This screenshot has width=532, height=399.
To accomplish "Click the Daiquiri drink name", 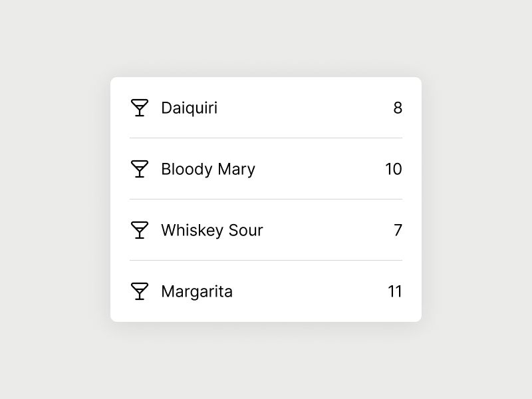I will (189, 108).
